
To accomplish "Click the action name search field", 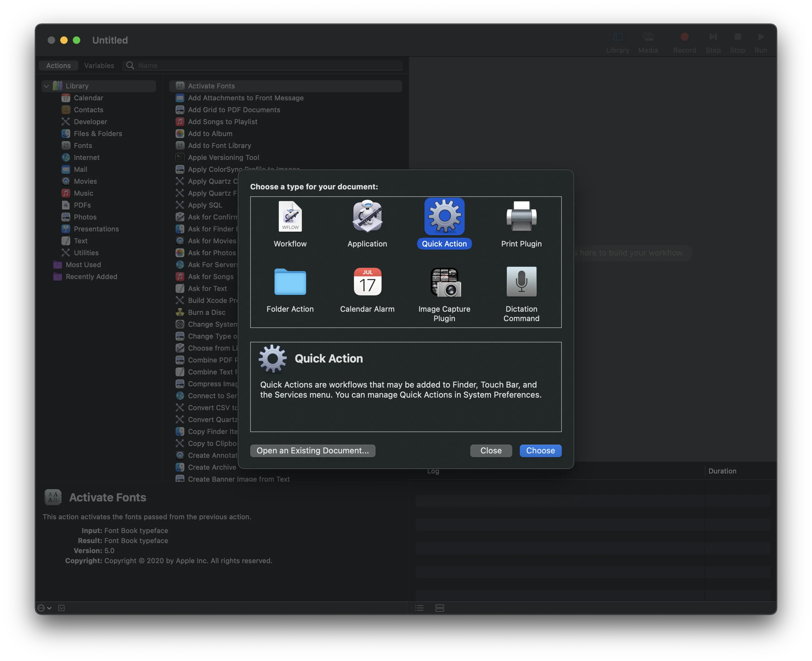I will (262, 65).
